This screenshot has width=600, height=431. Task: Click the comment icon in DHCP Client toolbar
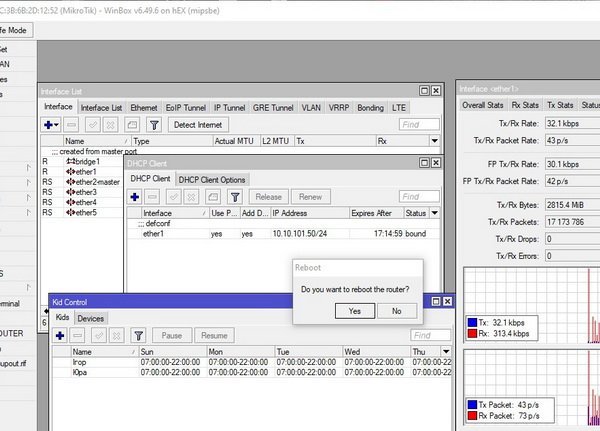(214, 197)
